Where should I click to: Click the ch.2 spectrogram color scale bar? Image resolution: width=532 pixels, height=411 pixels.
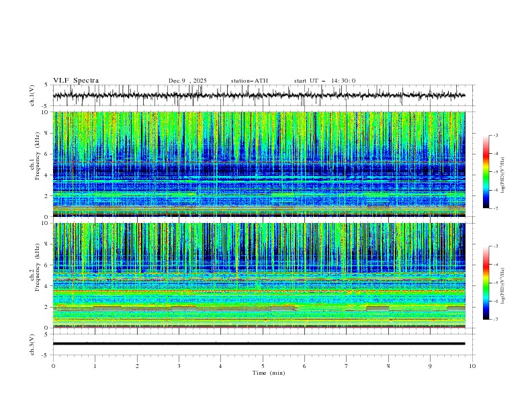click(x=486, y=283)
